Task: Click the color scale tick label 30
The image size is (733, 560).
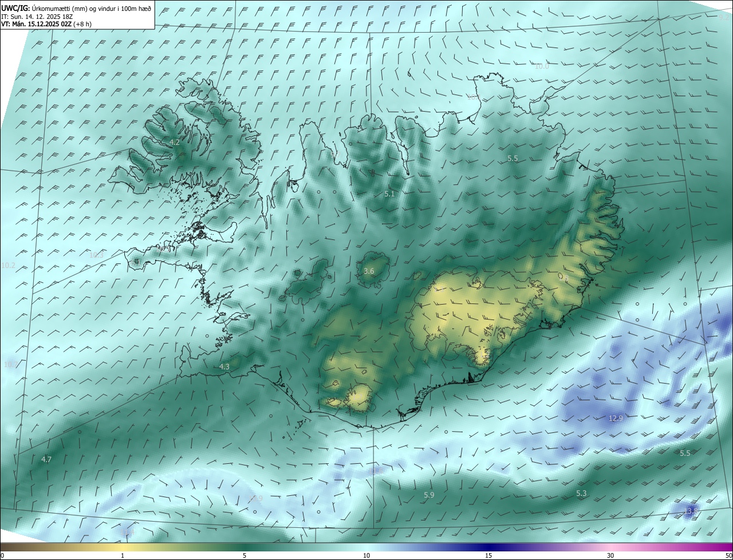Action: click(x=610, y=556)
